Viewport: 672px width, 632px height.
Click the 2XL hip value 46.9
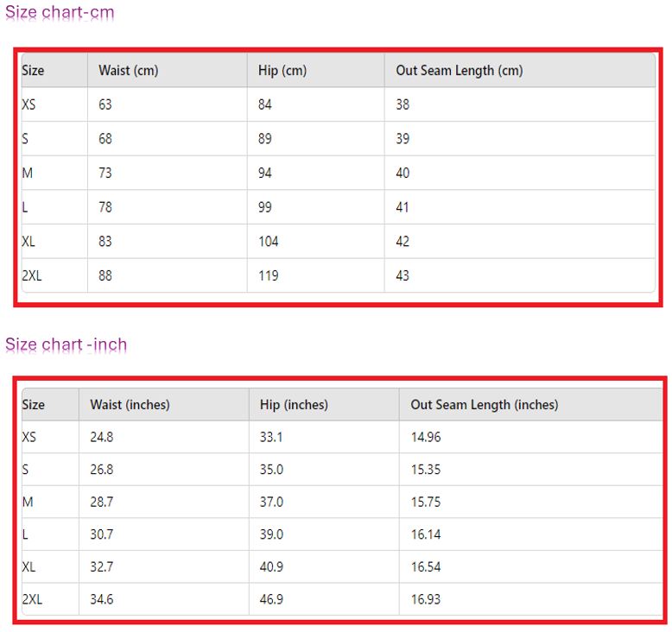pos(271,599)
